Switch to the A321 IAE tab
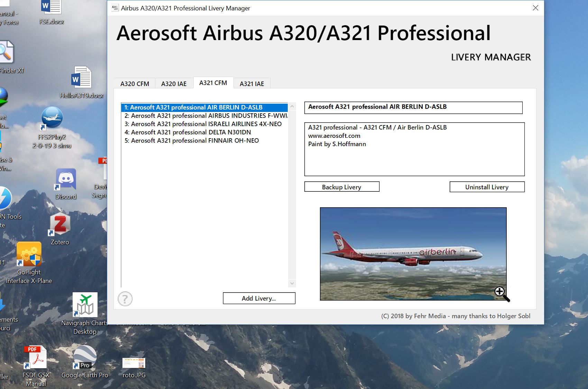The image size is (588, 389). tap(252, 84)
